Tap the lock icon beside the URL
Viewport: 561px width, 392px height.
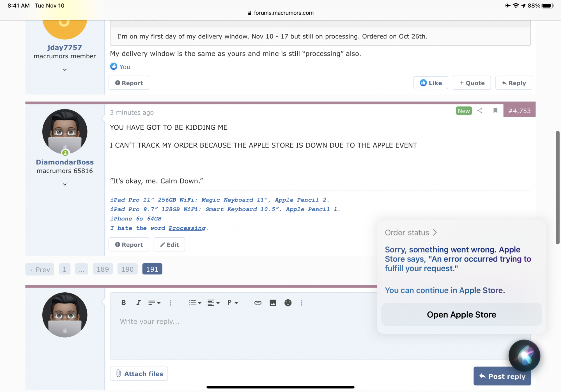pos(250,13)
